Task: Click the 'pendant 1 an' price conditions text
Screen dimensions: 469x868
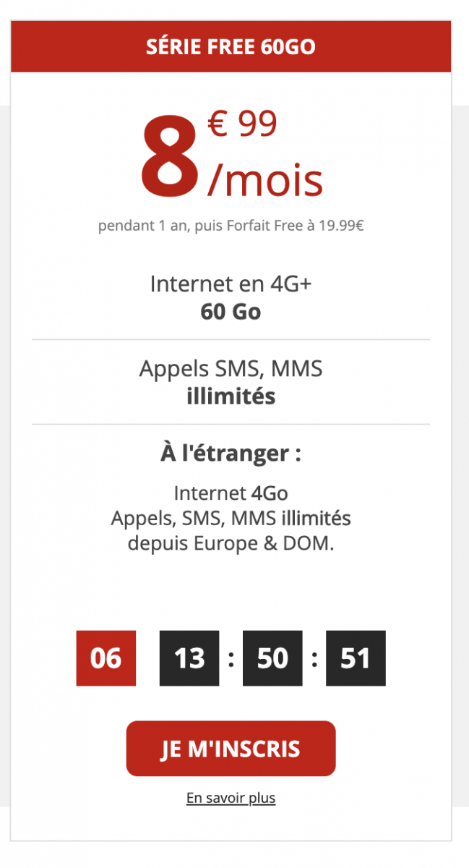Action: point(231,226)
